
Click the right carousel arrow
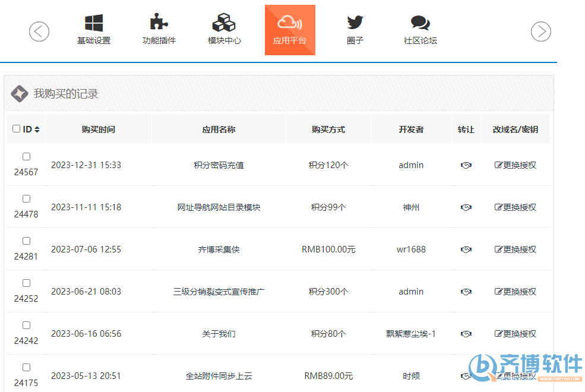coord(540,31)
